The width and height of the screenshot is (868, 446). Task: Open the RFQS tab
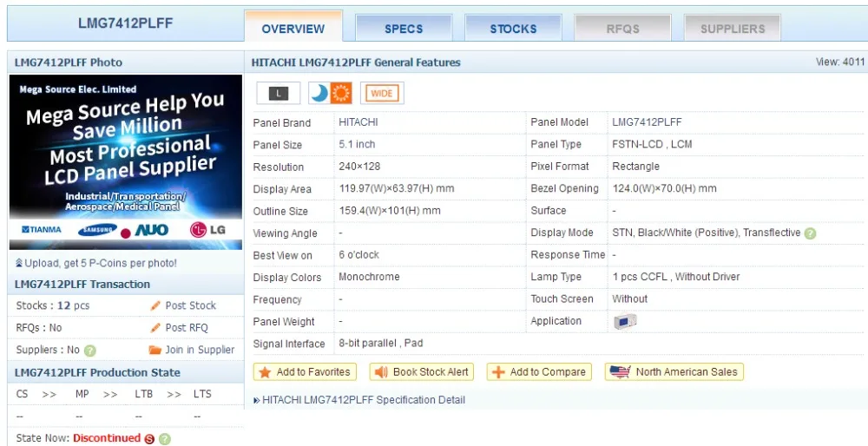pos(622,29)
